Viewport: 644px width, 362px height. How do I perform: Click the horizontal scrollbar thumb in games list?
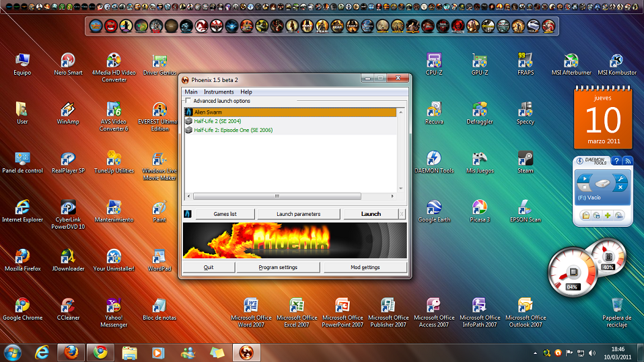point(277,196)
